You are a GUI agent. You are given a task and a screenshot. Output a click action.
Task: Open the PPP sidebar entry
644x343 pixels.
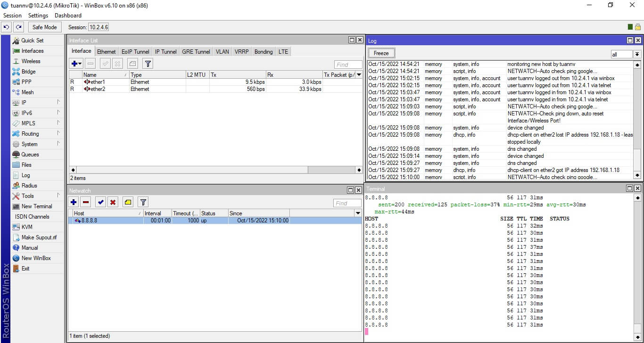point(26,82)
